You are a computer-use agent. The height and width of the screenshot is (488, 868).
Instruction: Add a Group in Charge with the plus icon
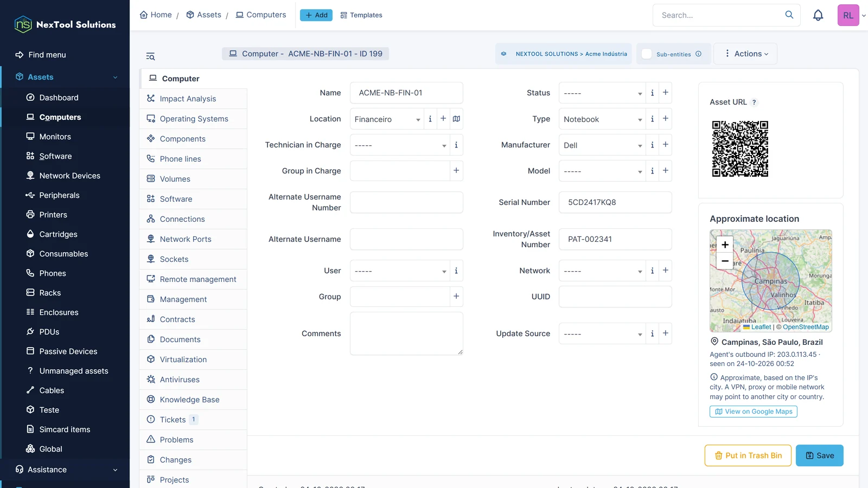(x=456, y=171)
